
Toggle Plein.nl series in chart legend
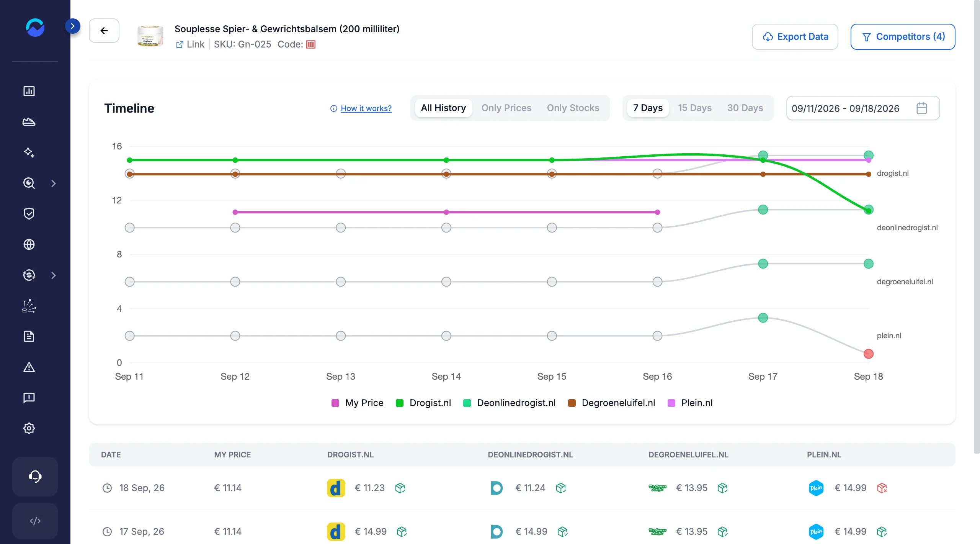click(690, 403)
